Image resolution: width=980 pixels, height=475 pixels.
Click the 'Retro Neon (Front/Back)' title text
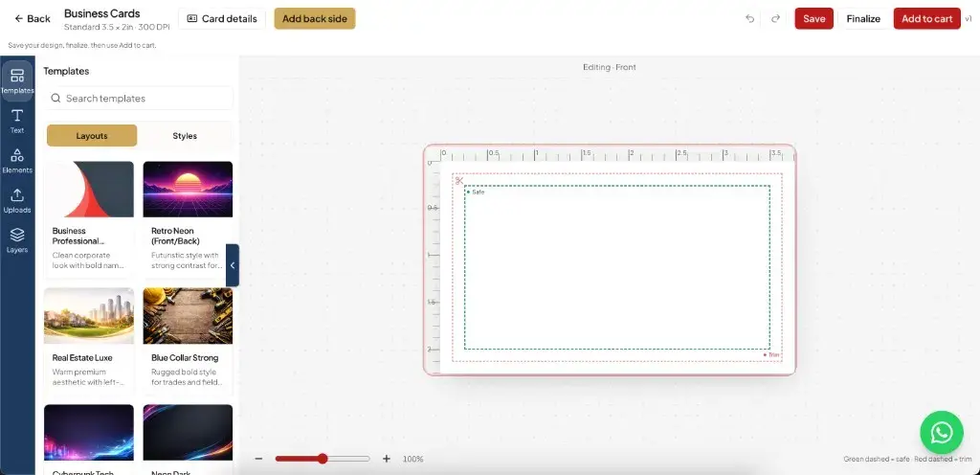pos(176,236)
